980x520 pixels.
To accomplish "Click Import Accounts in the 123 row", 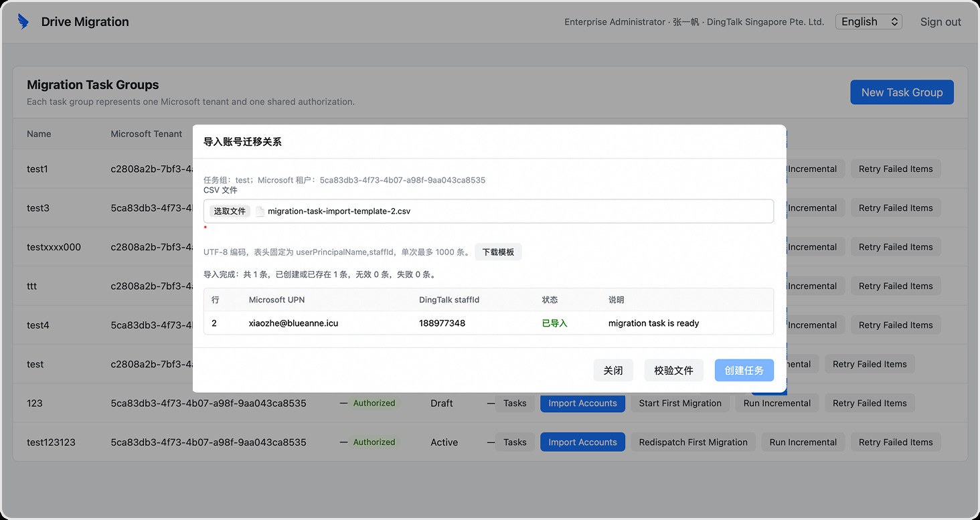I will 582,403.
